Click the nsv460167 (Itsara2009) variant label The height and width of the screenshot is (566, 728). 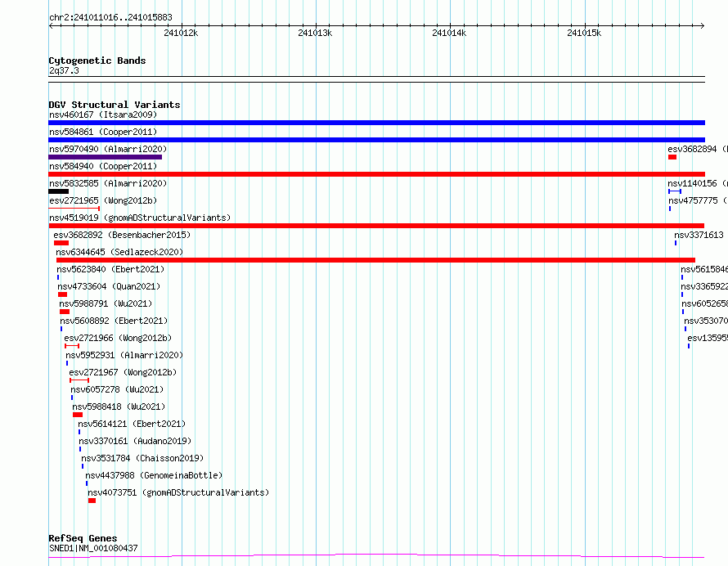pyautogui.click(x=103, y=115)
